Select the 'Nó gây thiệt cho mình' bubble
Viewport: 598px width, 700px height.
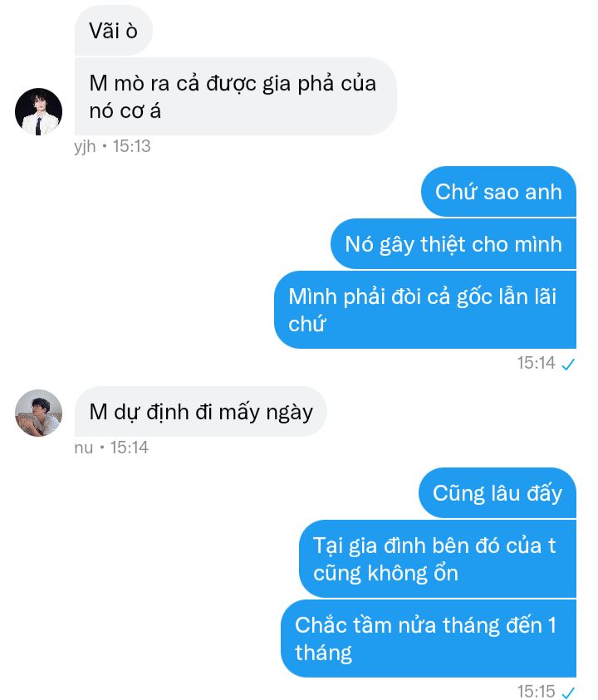pyautogui.click(x=453, y=244)
